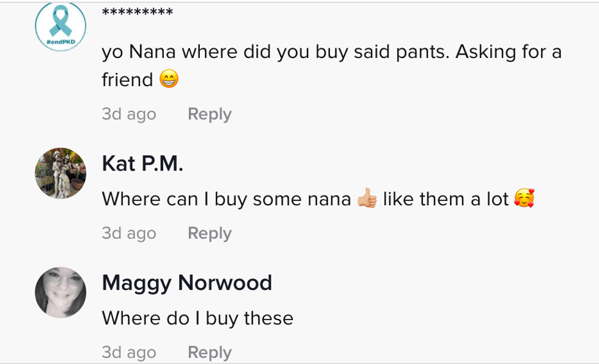Open Maggy Norwood's profile picture
The width and height of the screenshot is (599, 364).
(61, 293)
